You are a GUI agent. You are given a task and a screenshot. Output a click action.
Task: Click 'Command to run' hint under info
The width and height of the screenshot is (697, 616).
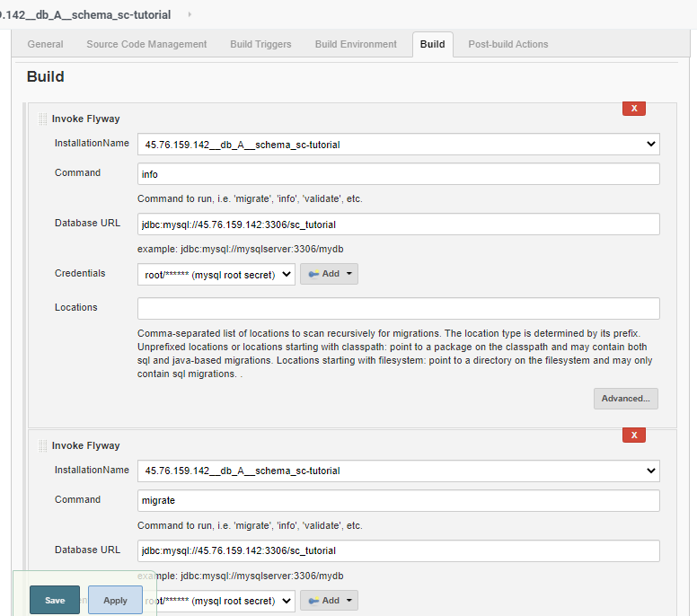coord(250,198)
